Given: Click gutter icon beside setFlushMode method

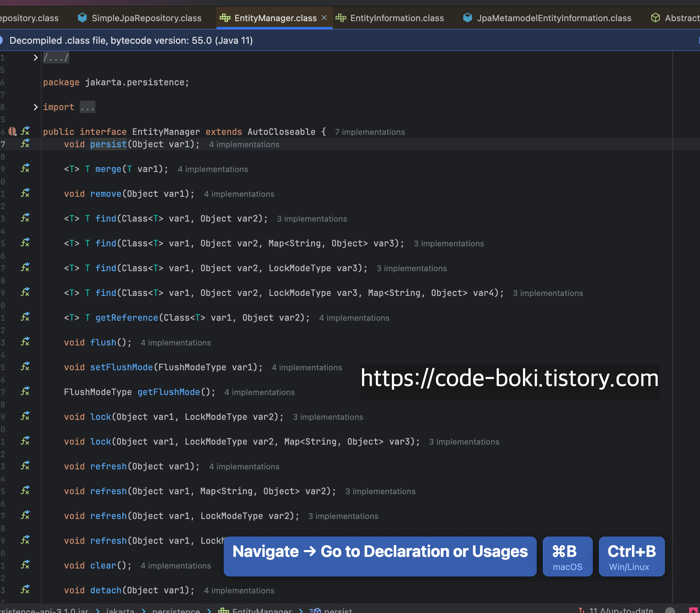Looking at the screenshot, I should coord(25,367).
